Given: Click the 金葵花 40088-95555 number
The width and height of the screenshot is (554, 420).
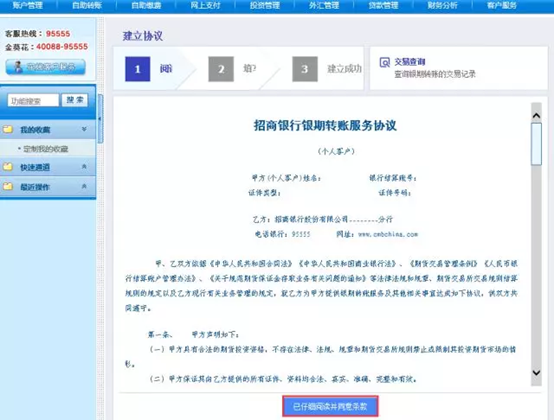Looking at the screenshot, I should point(62,46).
